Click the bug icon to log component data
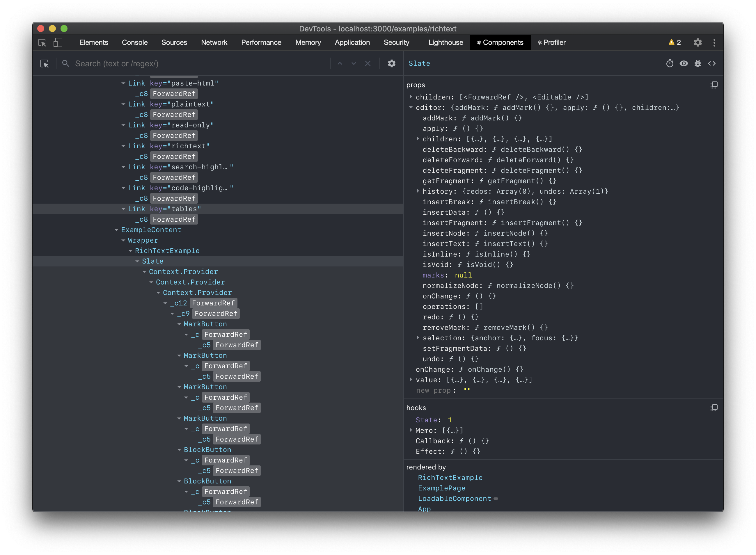756x555 pixels. 698,63
